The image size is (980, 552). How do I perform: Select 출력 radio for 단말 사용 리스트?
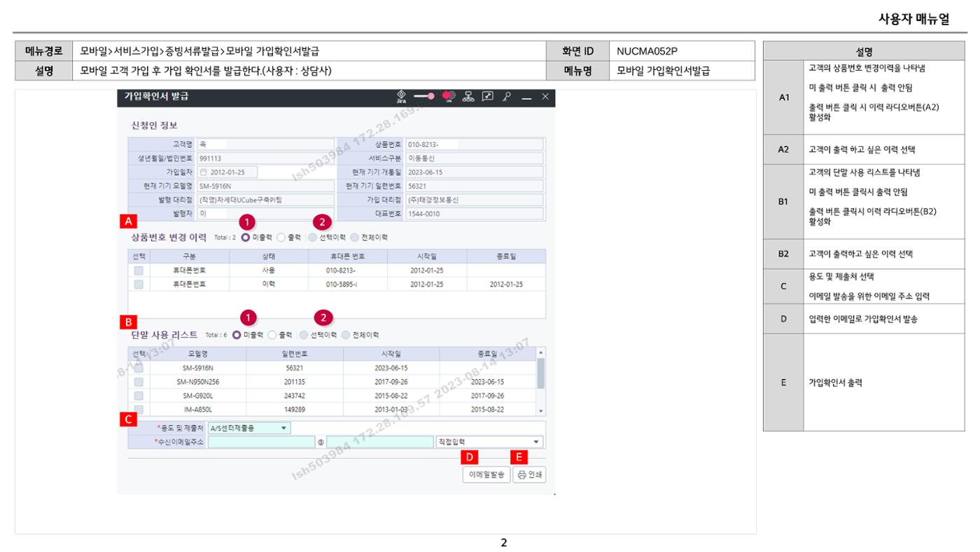pyautogui.click(x=272, y=335)
